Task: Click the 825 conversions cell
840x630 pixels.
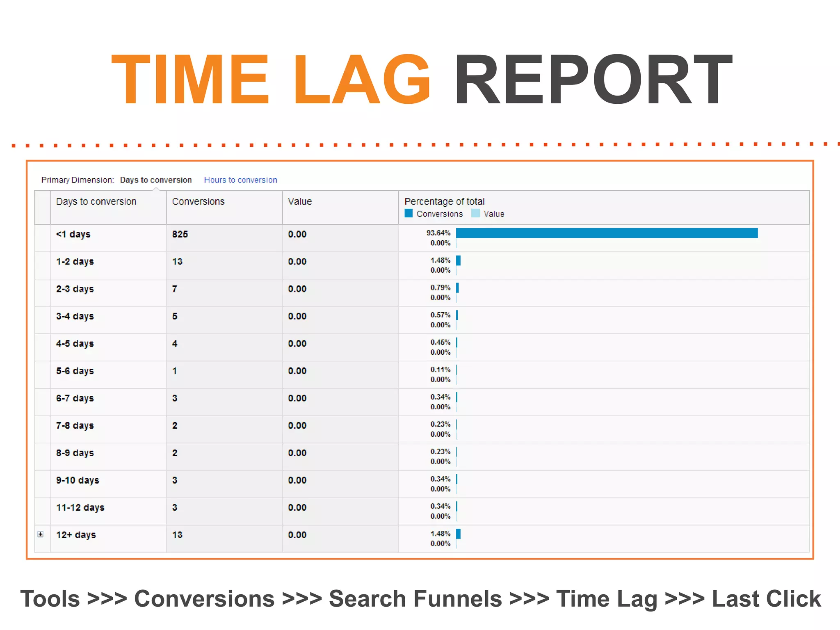Action: [180, 234]
